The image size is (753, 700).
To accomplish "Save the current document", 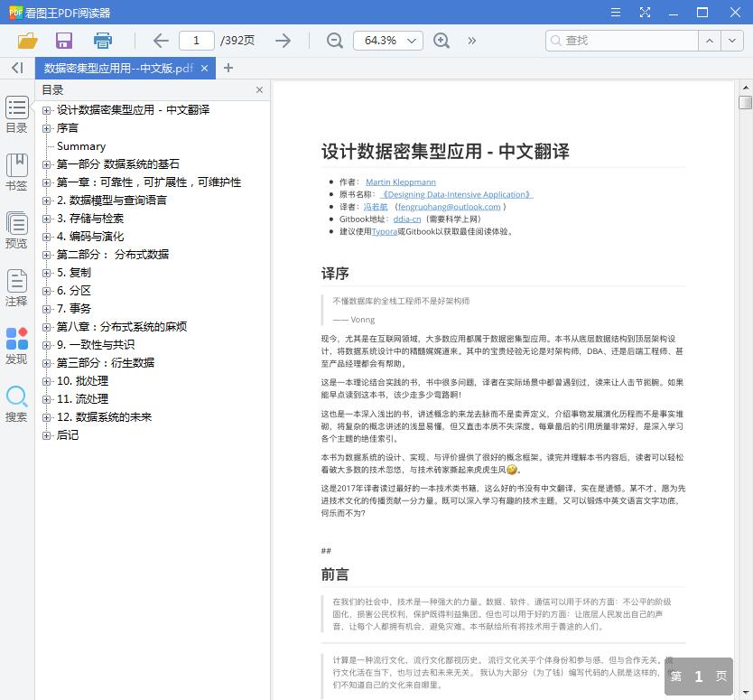I will (x=63, y=41).
